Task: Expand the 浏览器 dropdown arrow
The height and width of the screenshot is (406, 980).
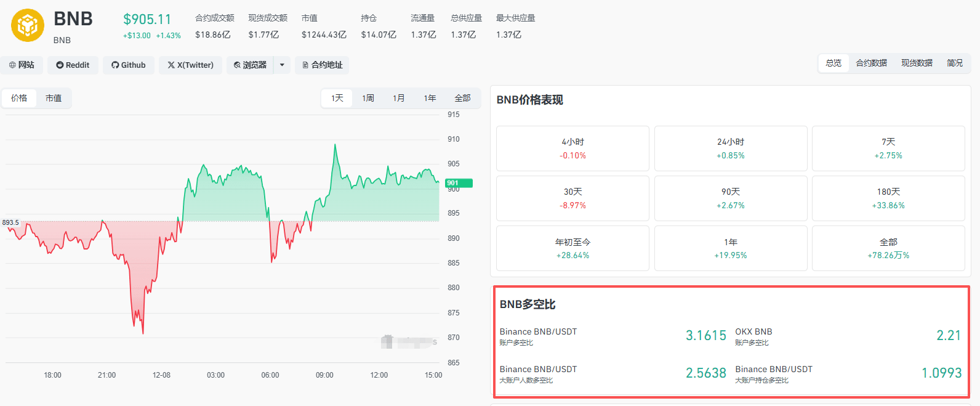Action: tap(282, 65)
